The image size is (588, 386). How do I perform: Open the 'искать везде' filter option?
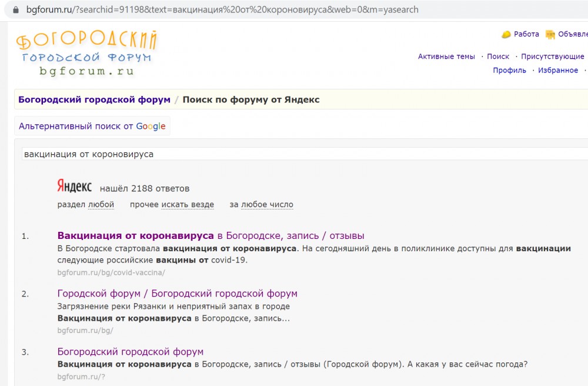click(188, 205)
